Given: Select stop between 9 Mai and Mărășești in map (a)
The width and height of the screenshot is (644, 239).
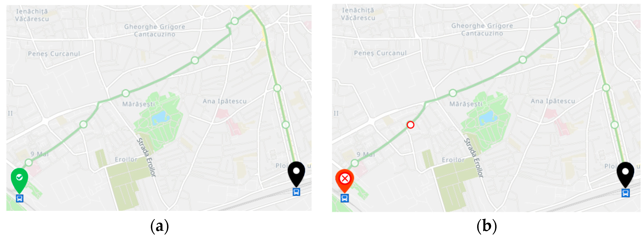Looking at the screenshot, I should click(x=83, y=124).
